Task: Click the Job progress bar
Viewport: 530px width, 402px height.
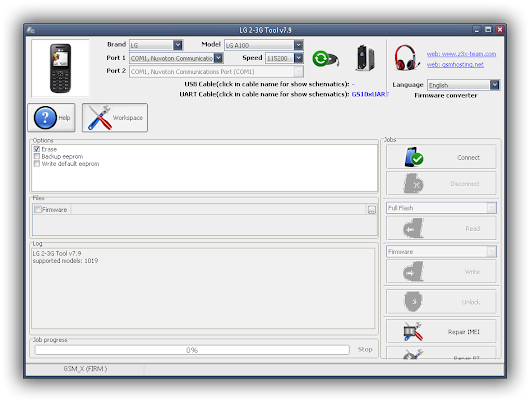Action: 192,350
